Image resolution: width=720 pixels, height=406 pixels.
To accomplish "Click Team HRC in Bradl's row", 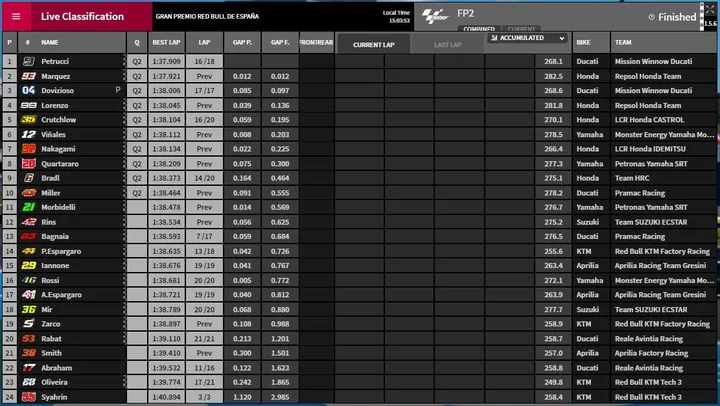I will tap(632, 178).
